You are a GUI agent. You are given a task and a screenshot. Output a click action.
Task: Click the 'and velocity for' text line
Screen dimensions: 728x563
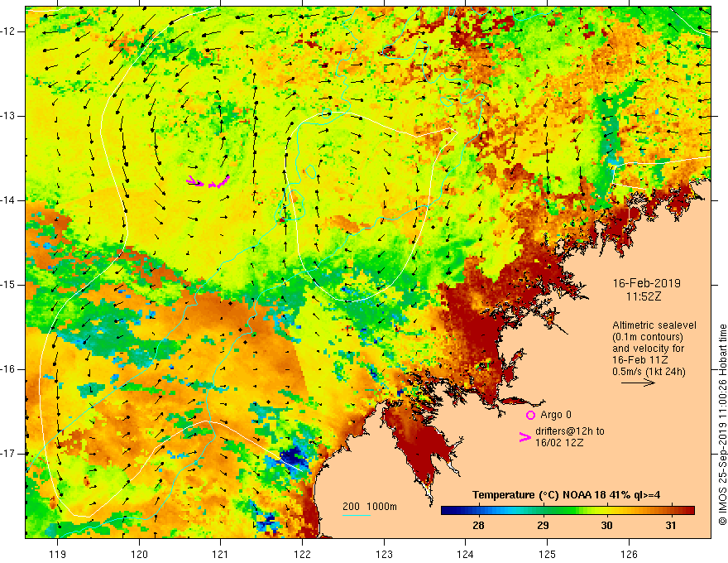pos(648,349)
